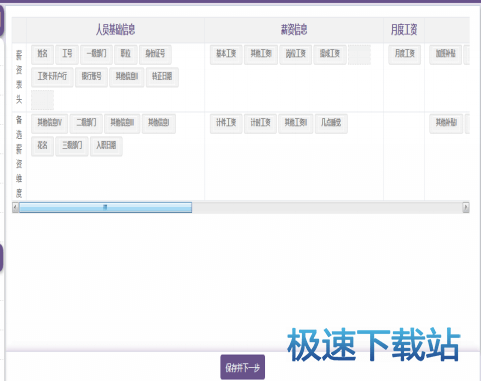Click the 身份证号 tag
Screen dimensions: 481x382
[x=155, y=55]
